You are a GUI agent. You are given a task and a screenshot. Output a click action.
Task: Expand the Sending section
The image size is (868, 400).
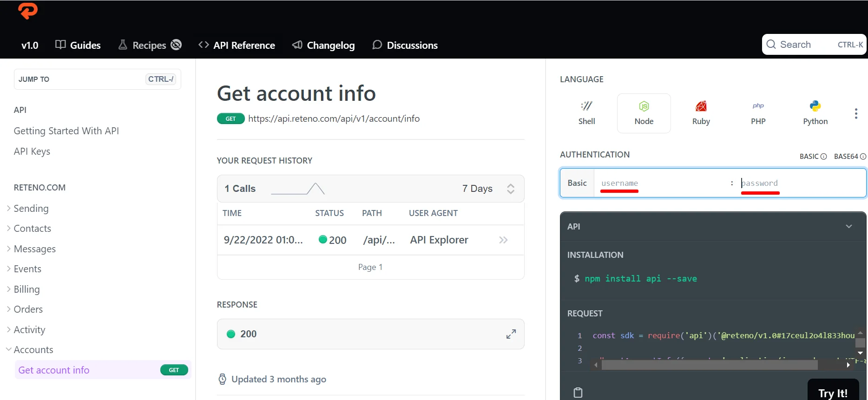tap(28, 209)
